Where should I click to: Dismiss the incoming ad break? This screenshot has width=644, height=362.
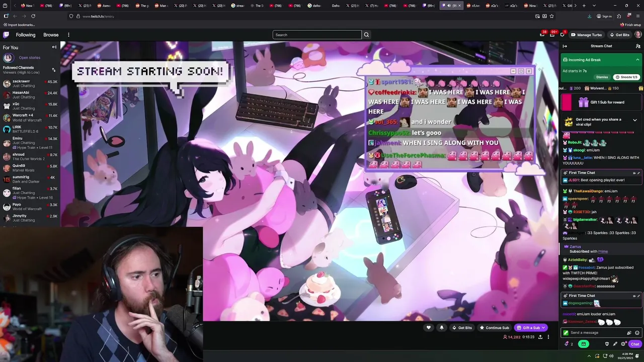(602, 77)
